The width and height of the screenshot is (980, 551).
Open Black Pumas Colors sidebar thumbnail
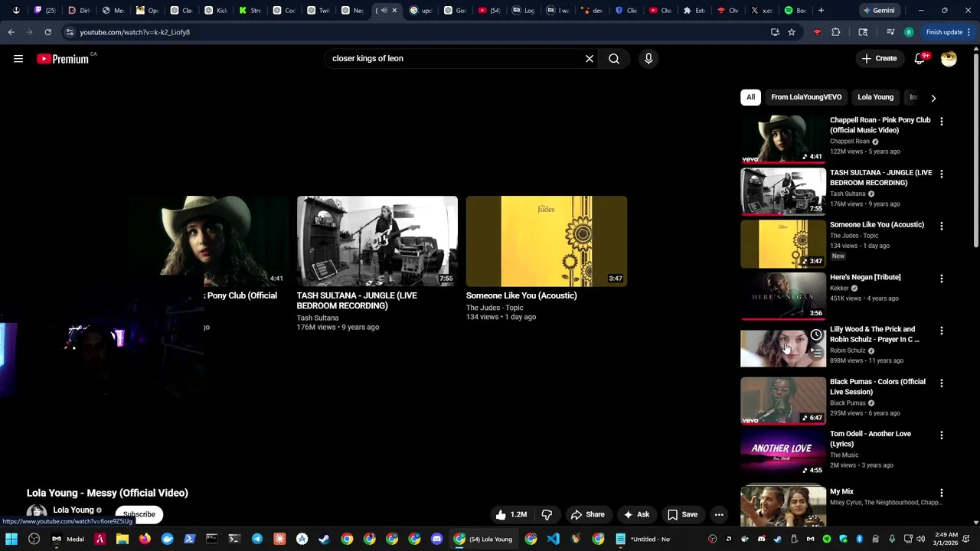coord(782,401)
